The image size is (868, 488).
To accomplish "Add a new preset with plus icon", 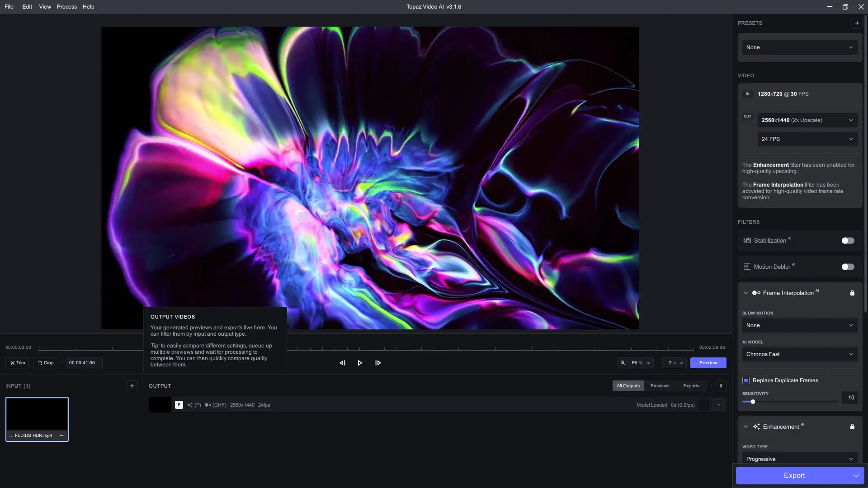I will (x=857, y=23).
